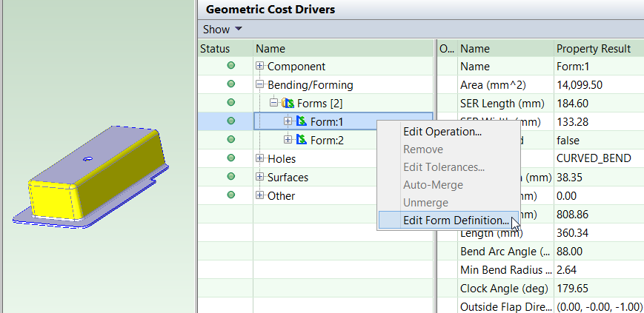
Task: Click the Holes row green status dot
Action: pos(230,158)
